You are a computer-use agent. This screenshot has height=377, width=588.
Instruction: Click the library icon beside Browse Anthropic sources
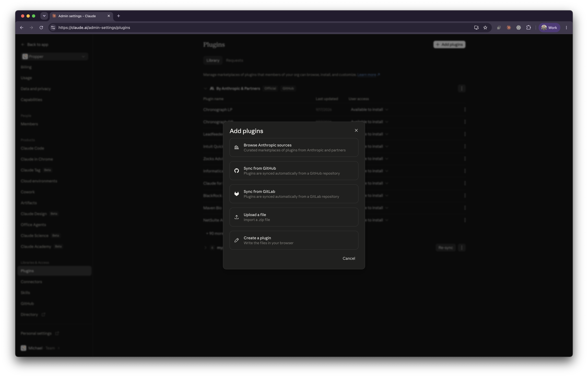pyautogui.click(x=236, y=147)
